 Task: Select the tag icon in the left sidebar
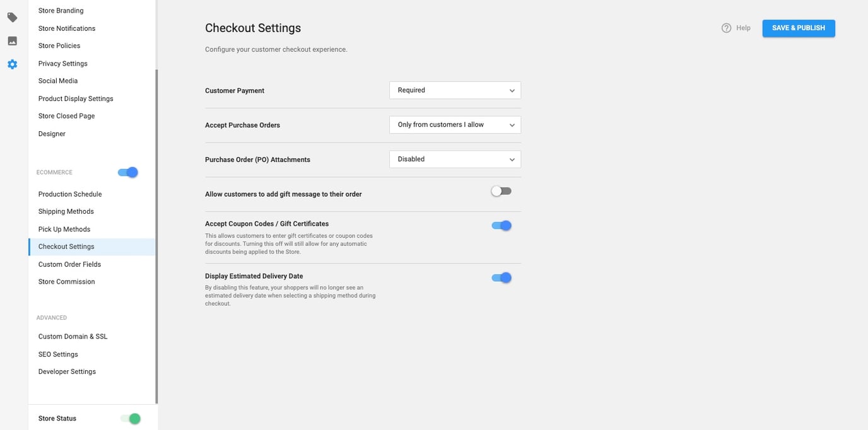coord(12,17)
